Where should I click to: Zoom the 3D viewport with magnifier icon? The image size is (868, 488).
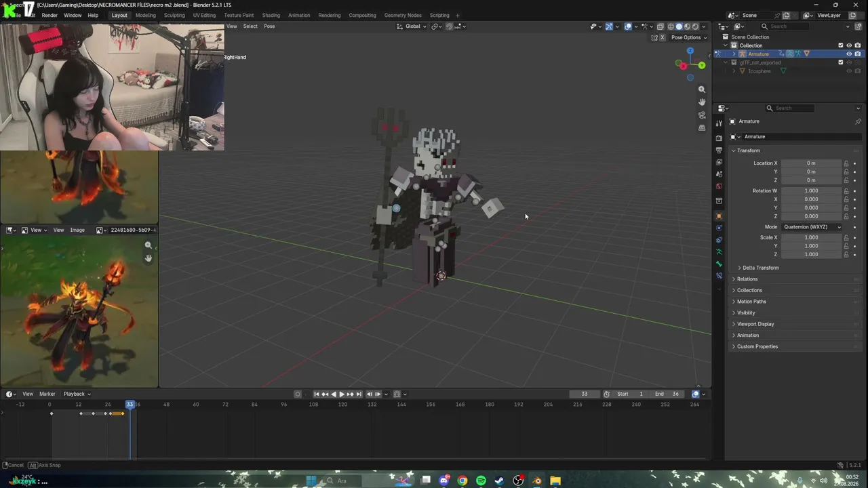click(x=702, y=89)
